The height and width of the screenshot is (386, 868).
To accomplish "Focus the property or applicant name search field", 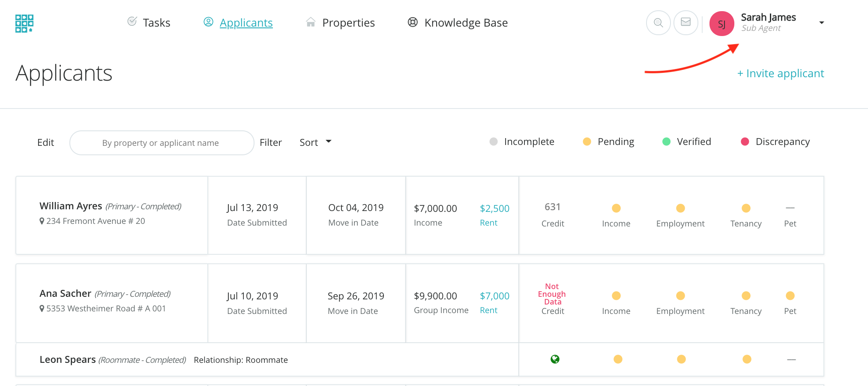I will (x=162, y=143).
